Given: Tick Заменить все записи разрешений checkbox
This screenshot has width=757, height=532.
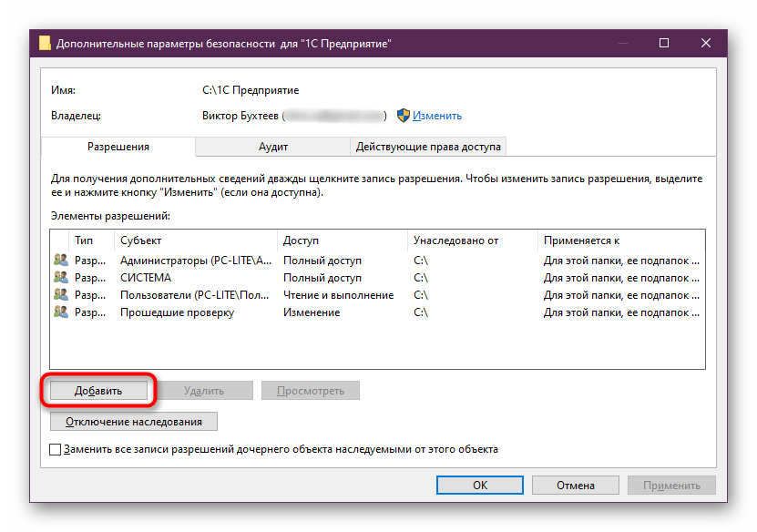Looking at the screenshot, I should (x=55, y=449).
